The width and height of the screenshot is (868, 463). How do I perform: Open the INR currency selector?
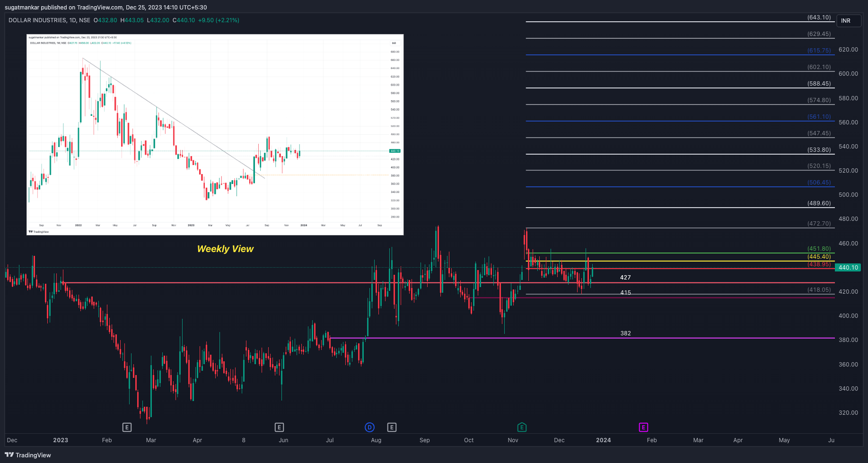[x=849, y=21]
